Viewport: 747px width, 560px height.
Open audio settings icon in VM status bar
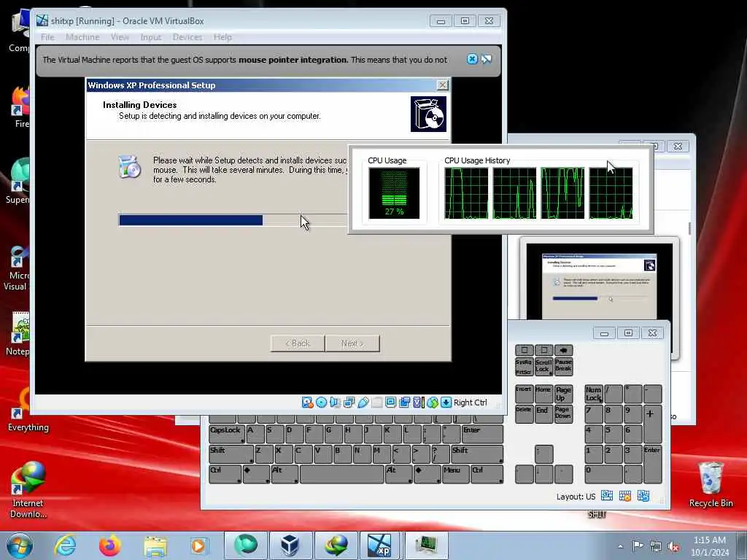tap(335, 402)
